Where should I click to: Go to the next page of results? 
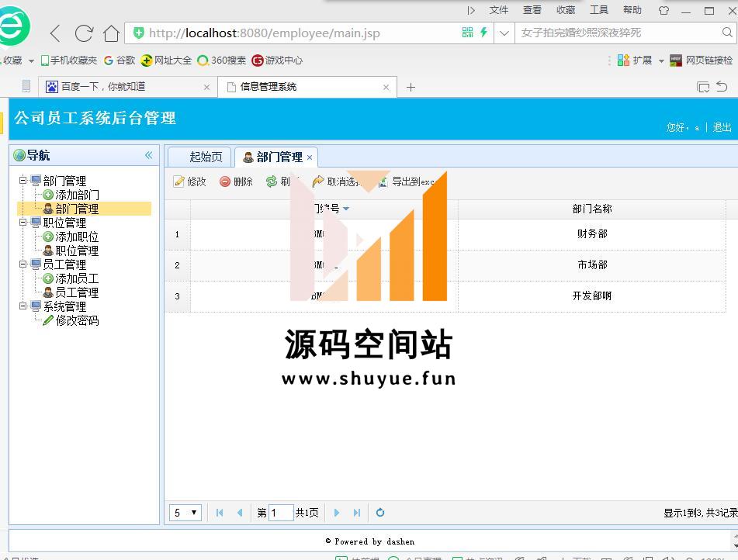pos(336,513)
